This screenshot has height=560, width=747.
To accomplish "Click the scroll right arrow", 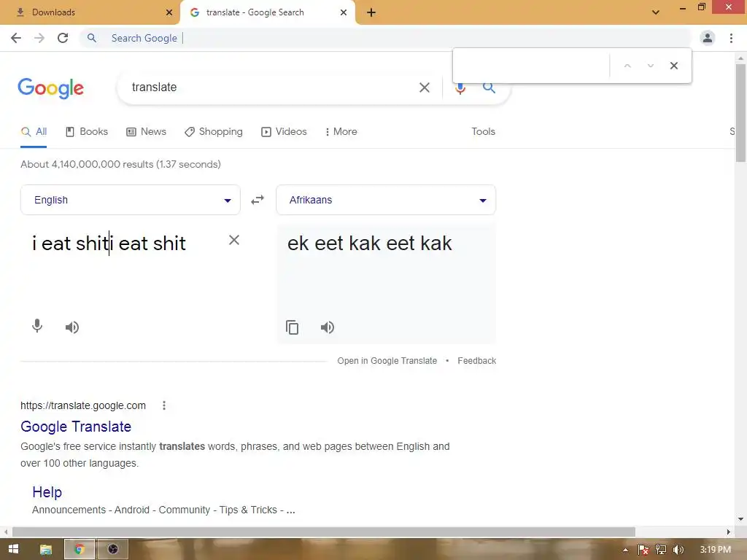I will click(x=729, y=532).
